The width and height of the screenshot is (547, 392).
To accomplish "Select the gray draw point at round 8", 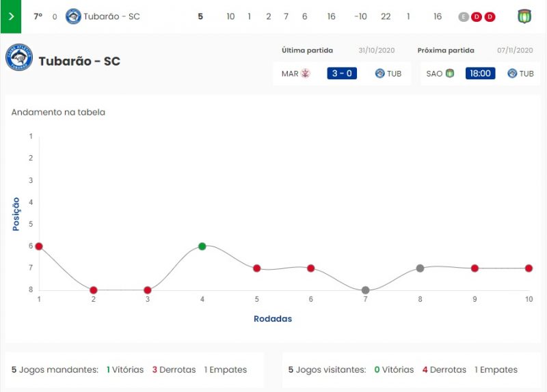I will pyautogui.click(x=420, y=268).
